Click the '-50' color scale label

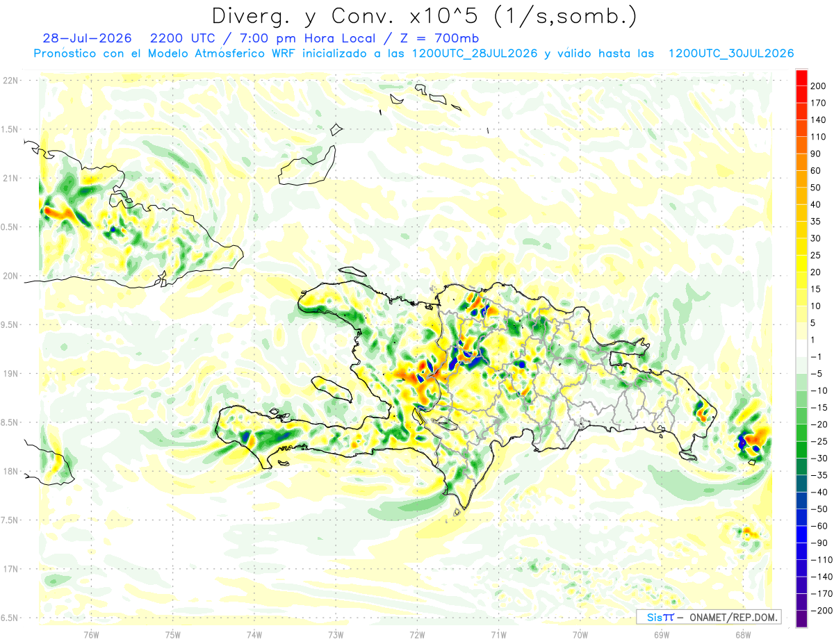tap(819, 509)
